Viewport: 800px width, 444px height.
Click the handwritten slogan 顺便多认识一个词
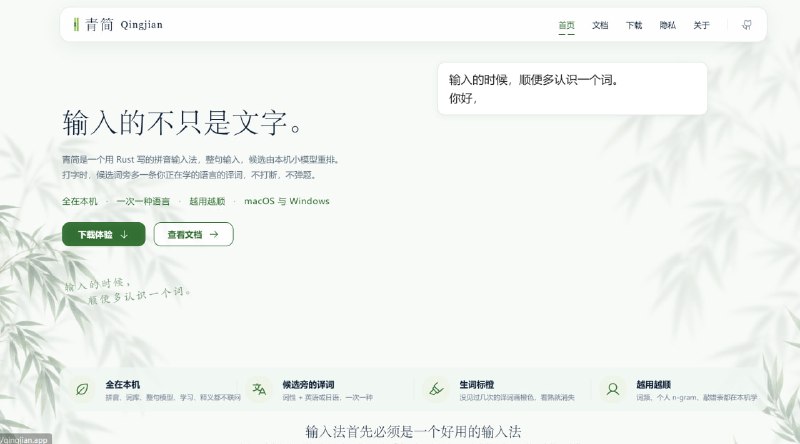coord(139,295)
